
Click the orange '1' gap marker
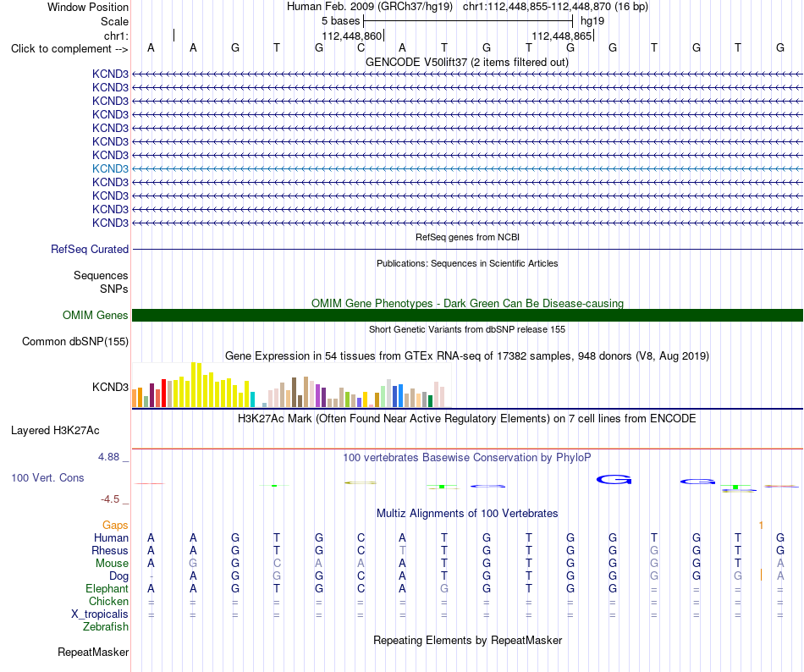point(761,525)
